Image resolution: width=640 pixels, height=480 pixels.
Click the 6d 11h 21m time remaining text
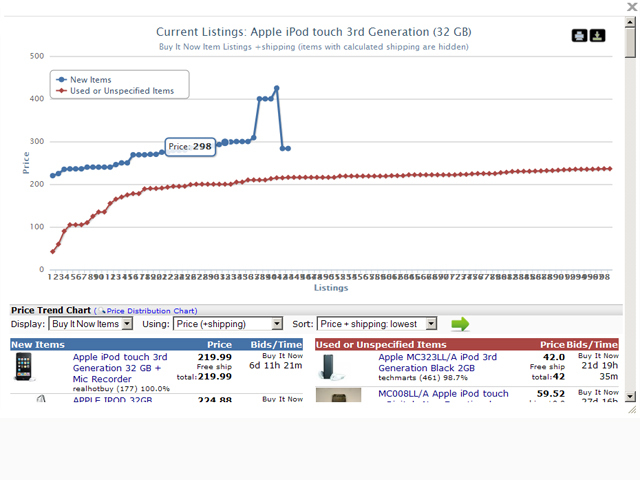point(276,365)
